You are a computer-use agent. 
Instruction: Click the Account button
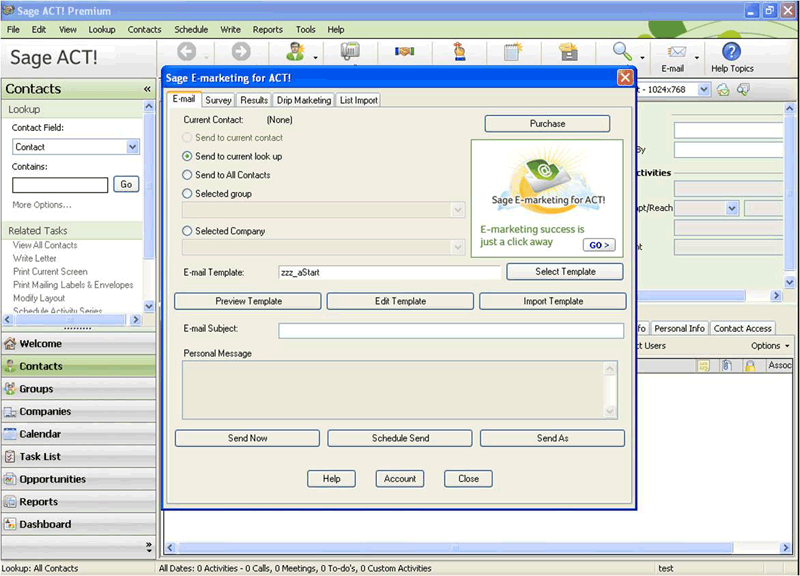click(x=400, y=479)
